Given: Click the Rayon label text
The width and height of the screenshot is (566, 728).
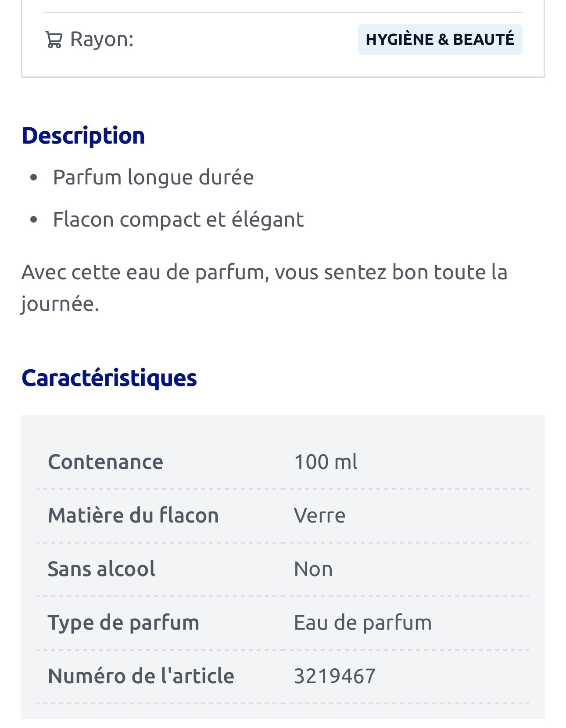Looking at the screenshot, I should coord(102,40).
